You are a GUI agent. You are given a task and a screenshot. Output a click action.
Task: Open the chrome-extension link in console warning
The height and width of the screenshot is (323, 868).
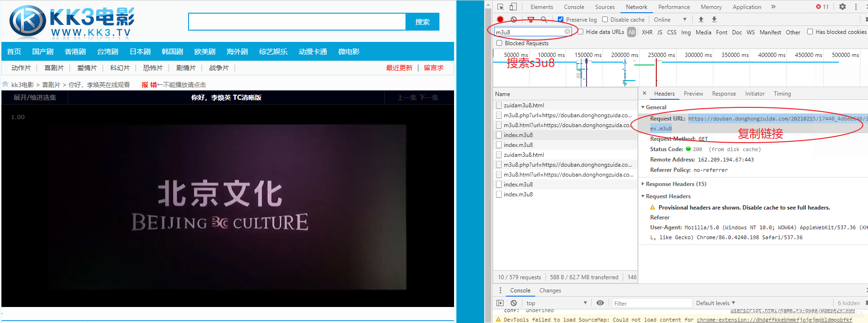(774, 320)
